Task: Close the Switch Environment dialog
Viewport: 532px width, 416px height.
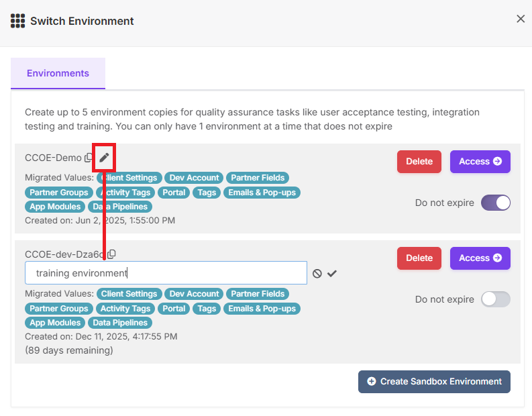Action: tap(521, 19)
